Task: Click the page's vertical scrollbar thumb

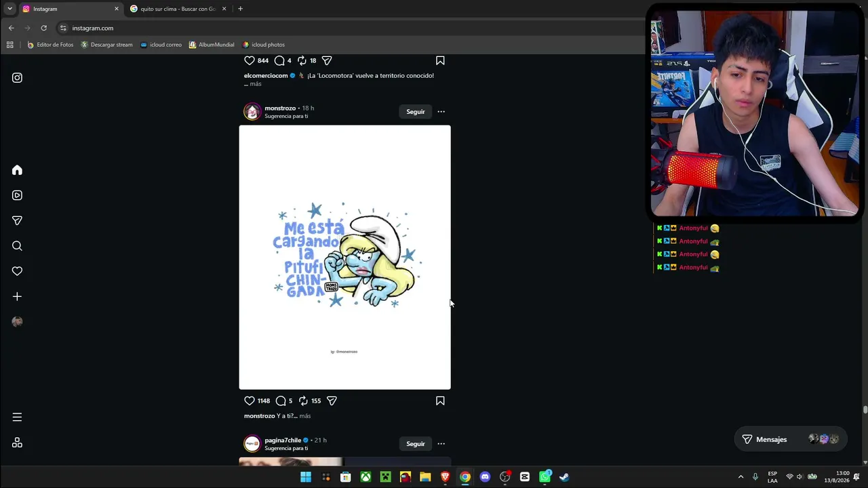Action: [865, 409]
